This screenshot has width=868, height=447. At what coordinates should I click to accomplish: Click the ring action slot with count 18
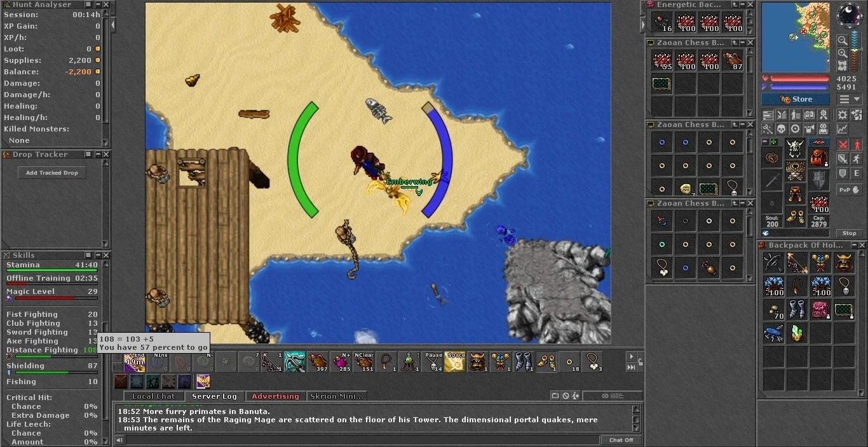coord(569,362)
